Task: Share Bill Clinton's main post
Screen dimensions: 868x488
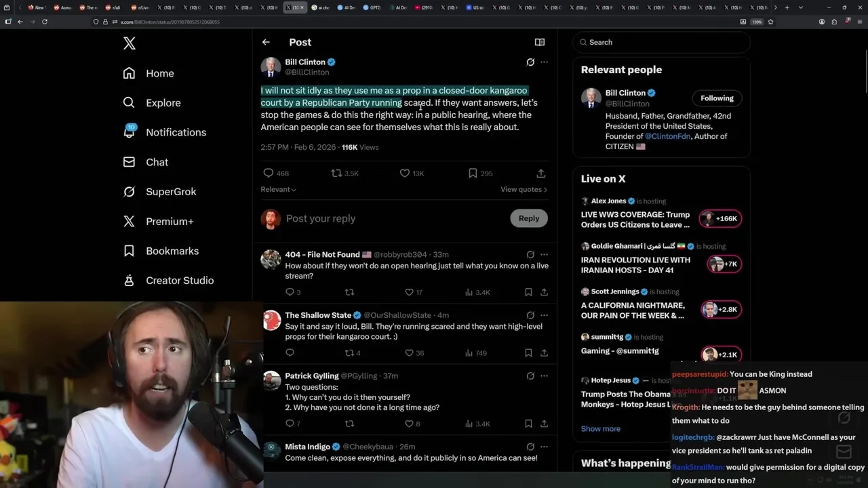Action: click(x=540, y=174)
